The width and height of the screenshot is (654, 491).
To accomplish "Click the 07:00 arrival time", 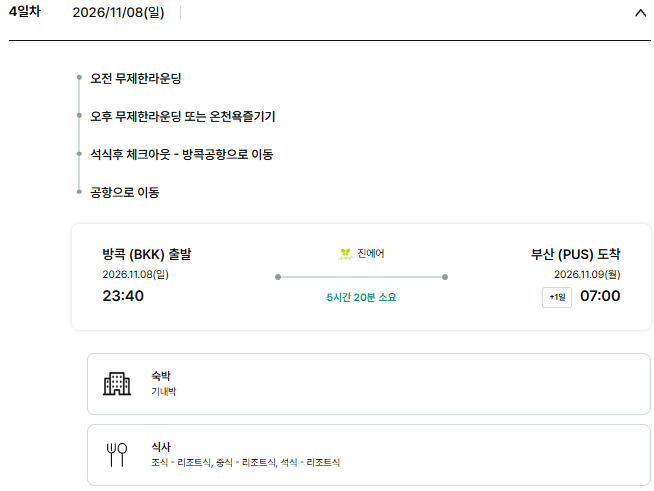I will pos(600,296).
